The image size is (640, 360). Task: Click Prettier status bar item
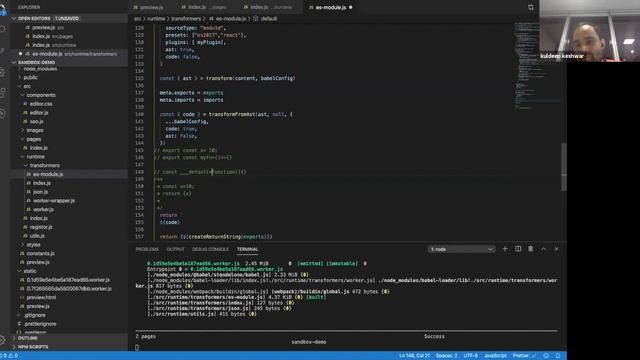pyautogui.click(x=524, y=356)
